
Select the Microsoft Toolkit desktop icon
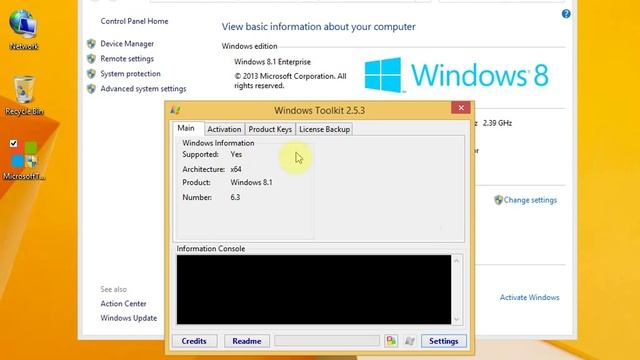tap(24, 160)
